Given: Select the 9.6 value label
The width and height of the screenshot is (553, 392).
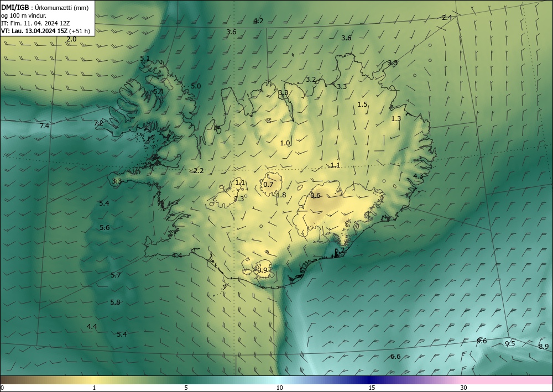Looking at the screenshot, I should pos(482,341).
